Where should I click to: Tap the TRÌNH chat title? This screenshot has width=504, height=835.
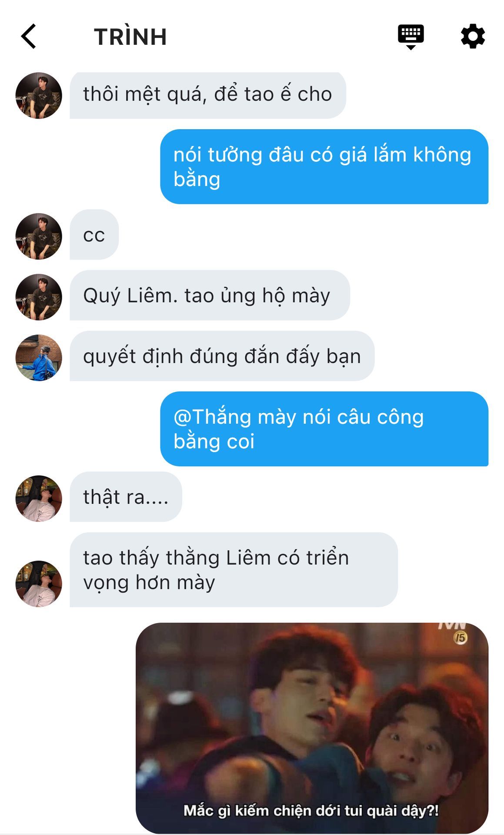tap(130, 37)
